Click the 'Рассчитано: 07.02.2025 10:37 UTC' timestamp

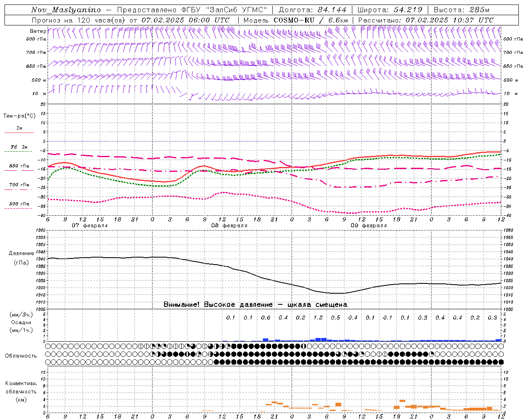[x=426, y=20]
